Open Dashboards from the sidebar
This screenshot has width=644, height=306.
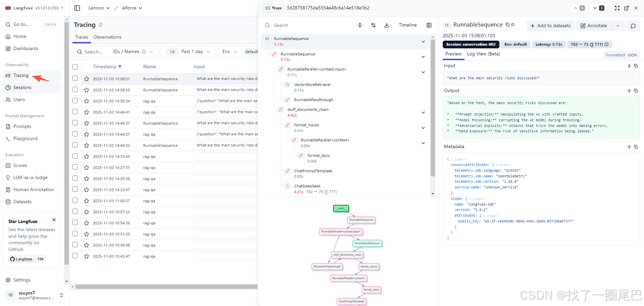tap(26, 48)
